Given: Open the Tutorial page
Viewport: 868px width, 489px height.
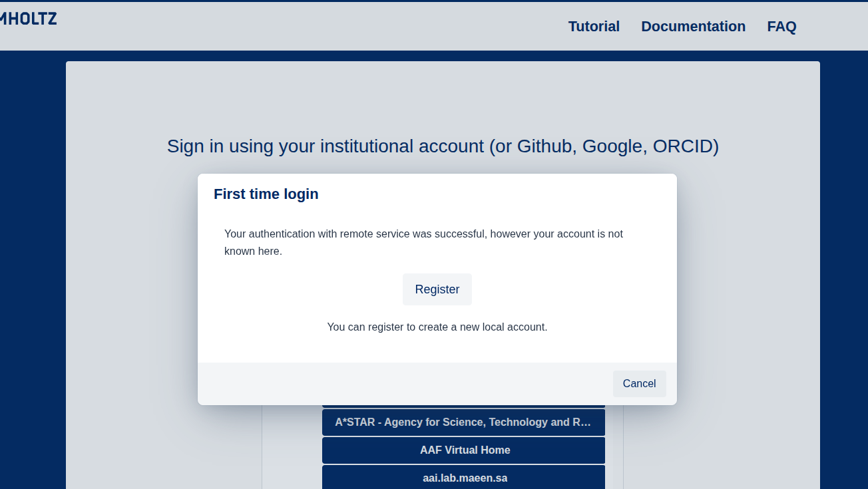Looking at the screenshot, I should coord(593,26).
